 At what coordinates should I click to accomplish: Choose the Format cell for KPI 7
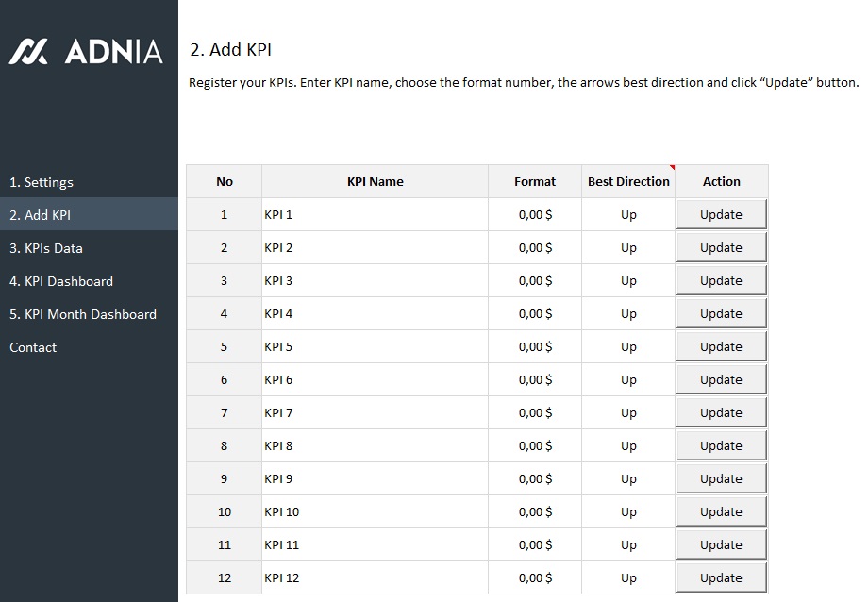tap(535, 412)
